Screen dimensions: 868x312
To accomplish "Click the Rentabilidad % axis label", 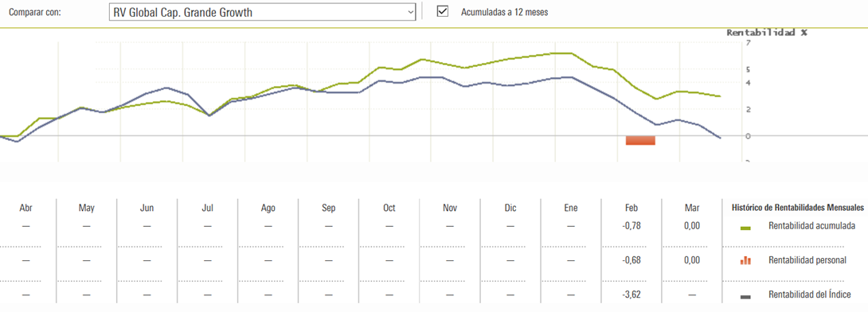I will 767,33.
